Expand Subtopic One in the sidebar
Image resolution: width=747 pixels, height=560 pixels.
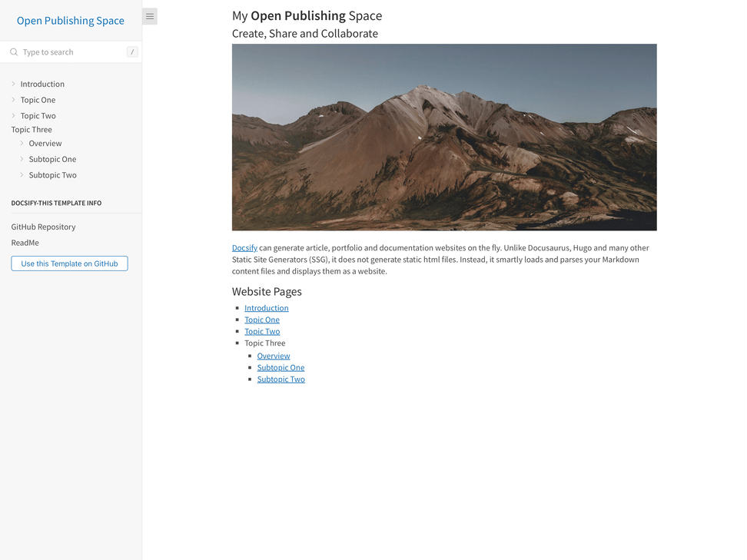point(22,159)
